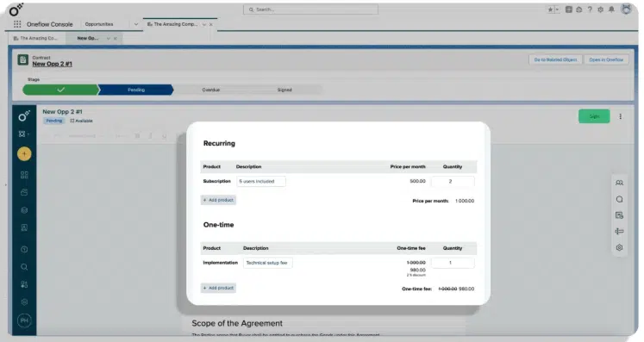644x342 pixels.
Task: Open the templates cube sidebar icon
Action: (x=24, y=210)
